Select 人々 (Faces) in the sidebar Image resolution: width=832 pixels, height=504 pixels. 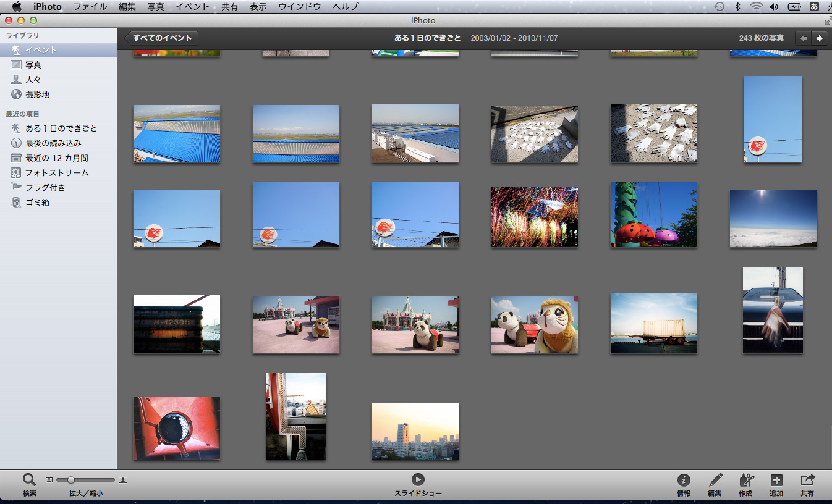33,80
